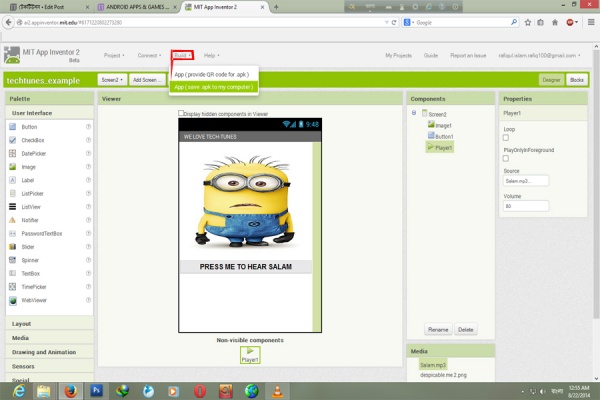This screenshot has width=600, height=400.
Task: Expand the Project menu dropdown
Action: [113, 55]
